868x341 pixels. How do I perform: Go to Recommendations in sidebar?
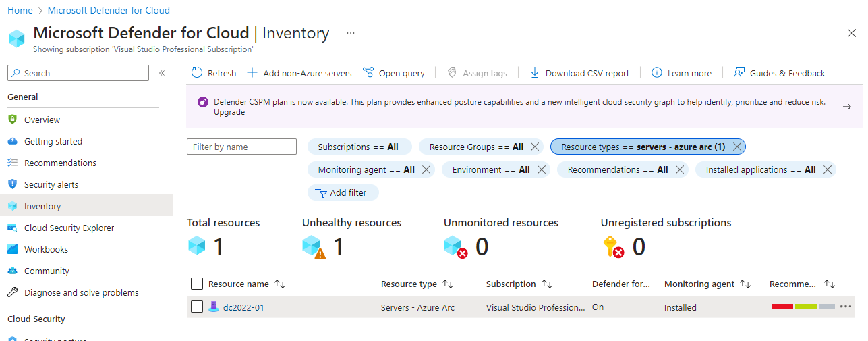60,163
